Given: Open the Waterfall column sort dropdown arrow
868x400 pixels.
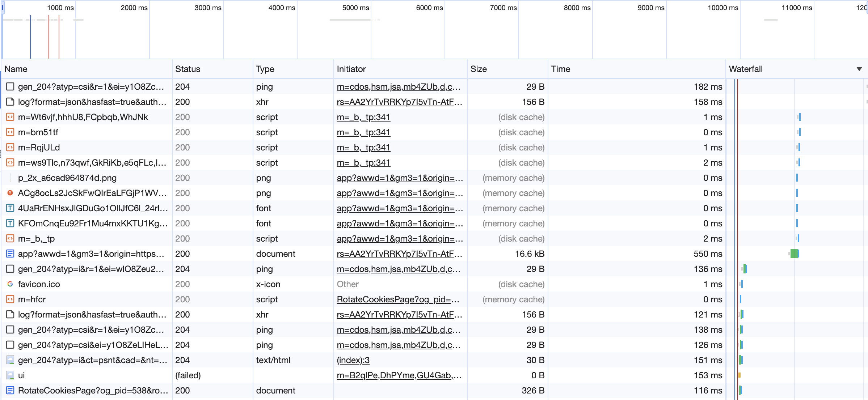Looking at the screenshot, I should click(x=859, y=69).
